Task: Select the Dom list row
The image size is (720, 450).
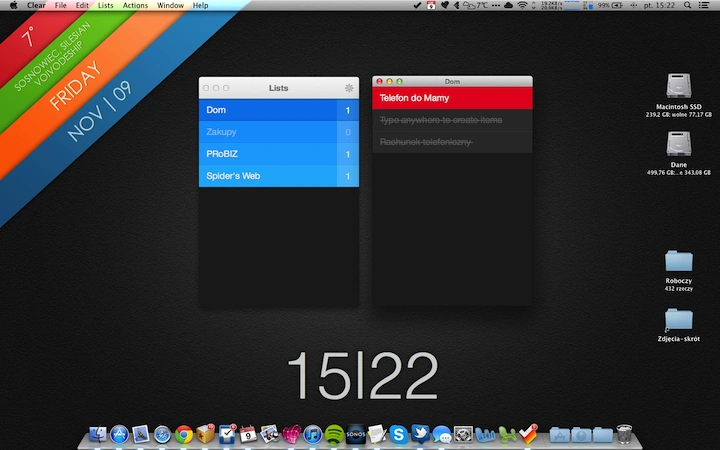Action: (x=279, y=110)
